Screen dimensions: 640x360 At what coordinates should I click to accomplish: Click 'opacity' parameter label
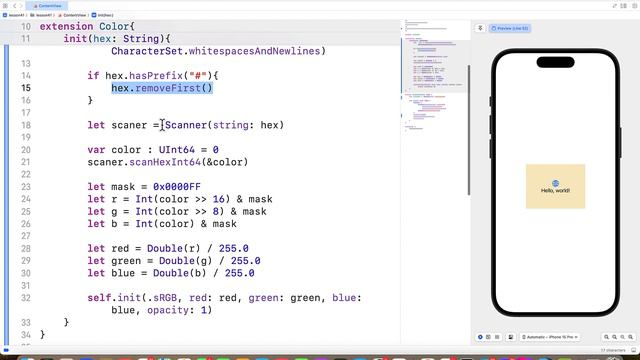pyautogui.click(x=168, y=310)
